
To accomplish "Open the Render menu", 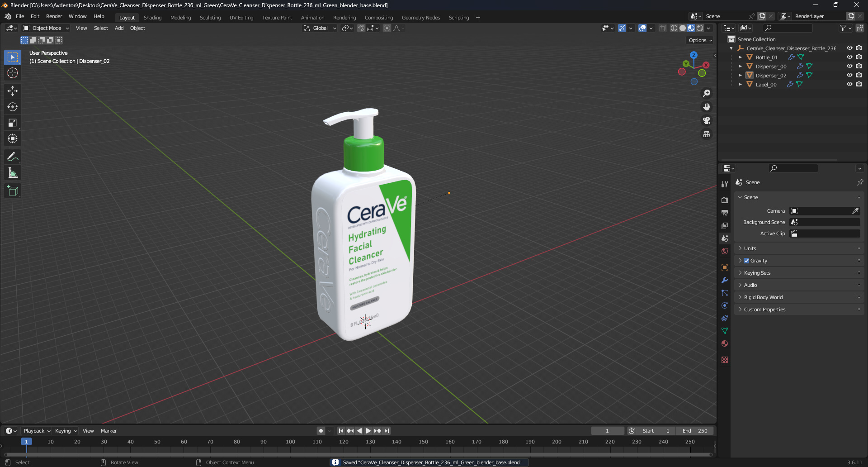I will tap(54, 16).
